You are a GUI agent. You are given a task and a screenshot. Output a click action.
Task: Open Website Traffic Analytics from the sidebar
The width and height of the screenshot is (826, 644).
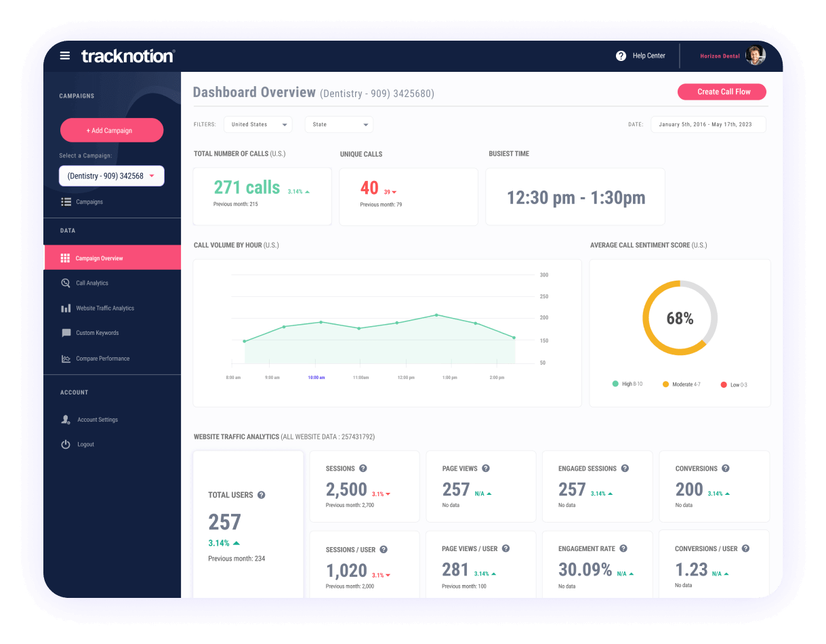[x=66, y=308]
